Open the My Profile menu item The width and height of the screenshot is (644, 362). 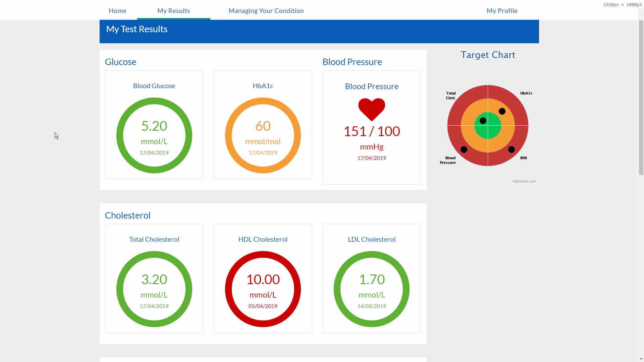502,11
